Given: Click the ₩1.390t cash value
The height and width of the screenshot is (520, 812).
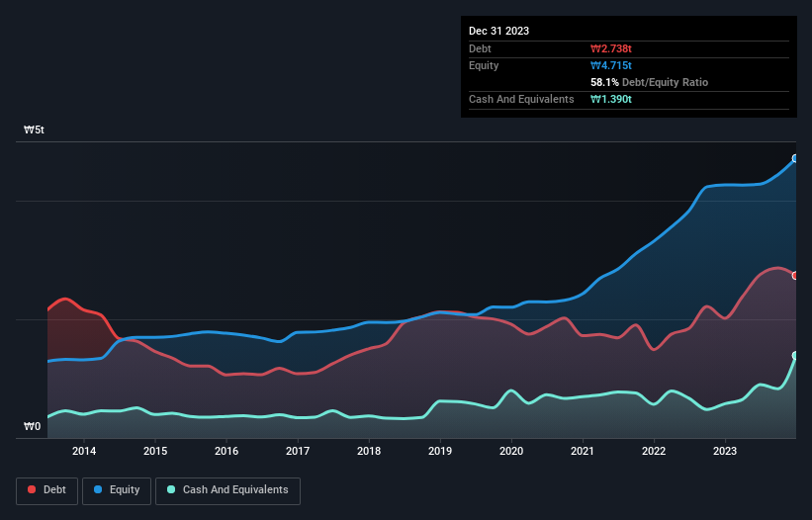Looking at the screenshot, I should pos(611,99).
